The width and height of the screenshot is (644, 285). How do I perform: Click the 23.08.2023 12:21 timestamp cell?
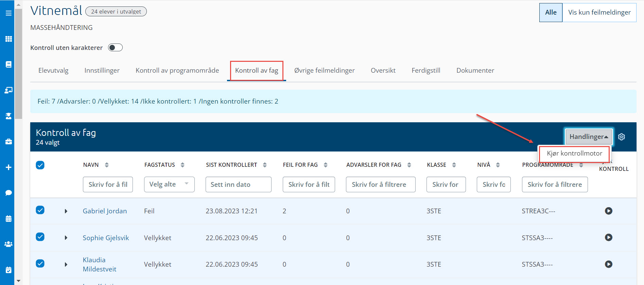pos(231,211)
